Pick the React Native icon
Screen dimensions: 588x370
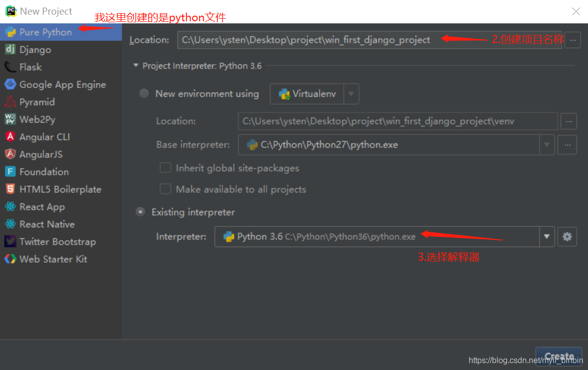click(x=10, y=224)
